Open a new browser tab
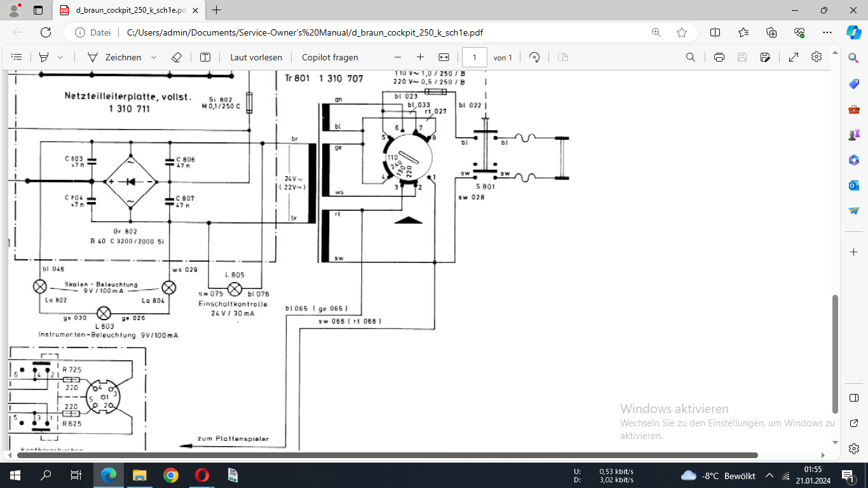This screenshot has height=488, width=868. point(217,10)
